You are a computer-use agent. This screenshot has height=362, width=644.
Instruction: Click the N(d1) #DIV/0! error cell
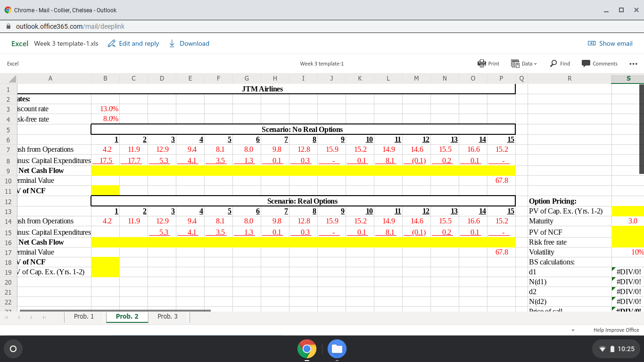coord(627,282)
